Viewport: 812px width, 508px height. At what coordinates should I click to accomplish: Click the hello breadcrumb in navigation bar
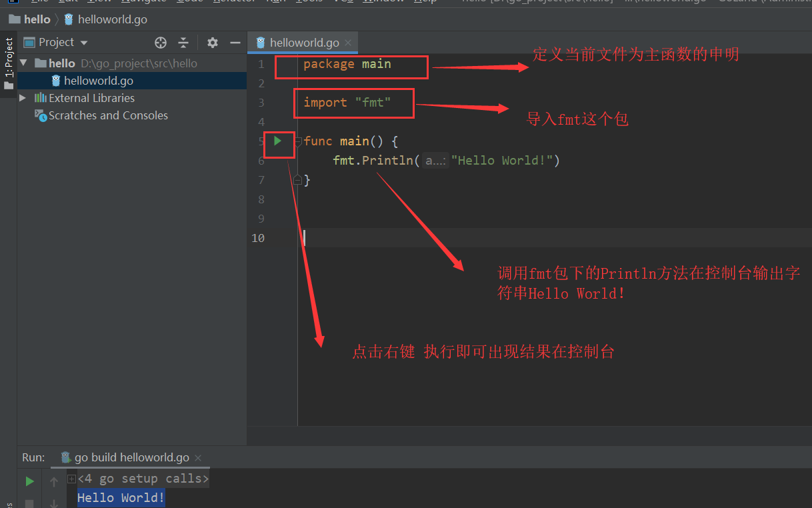pos(37,19)
